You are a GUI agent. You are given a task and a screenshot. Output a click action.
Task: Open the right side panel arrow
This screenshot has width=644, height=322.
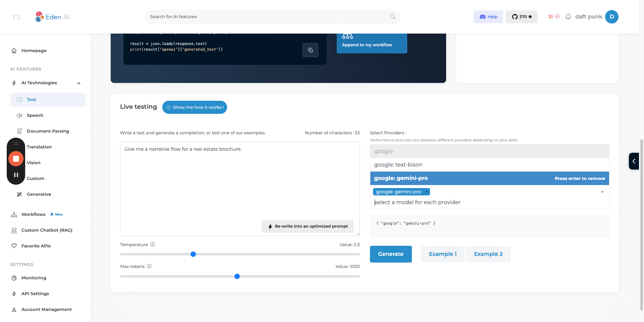634,161
